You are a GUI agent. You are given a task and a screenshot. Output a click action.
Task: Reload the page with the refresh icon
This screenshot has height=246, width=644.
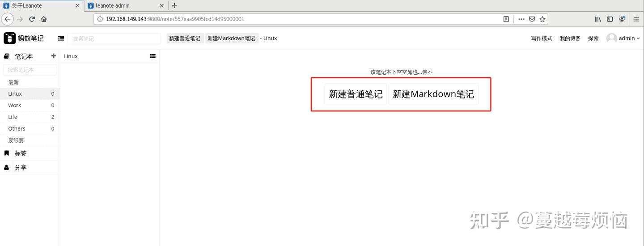coord(32,19)
